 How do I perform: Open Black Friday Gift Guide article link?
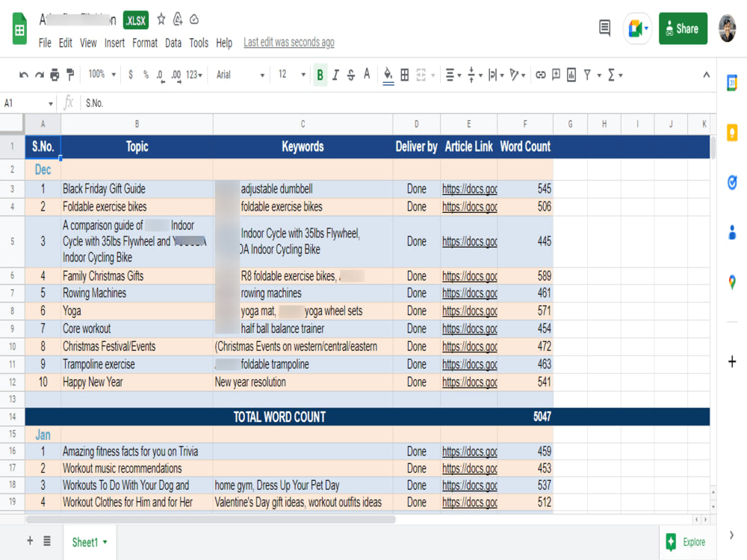click(x=469, y=189)
